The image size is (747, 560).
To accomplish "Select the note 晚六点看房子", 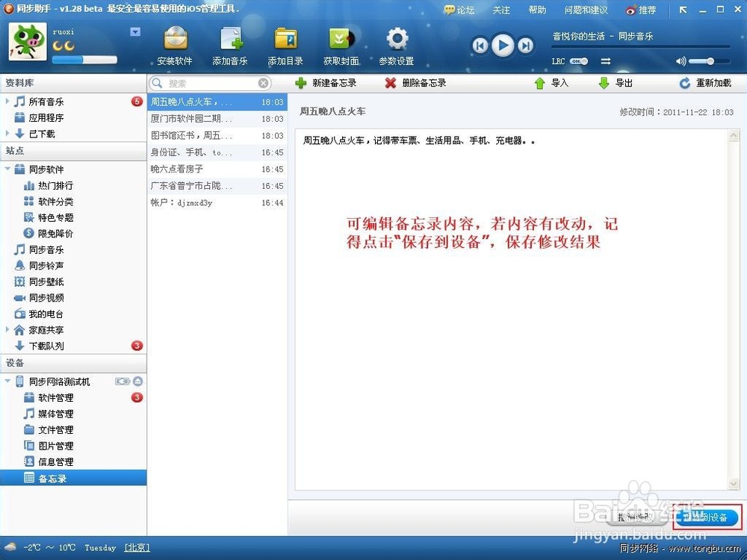I will pos(217,169).
